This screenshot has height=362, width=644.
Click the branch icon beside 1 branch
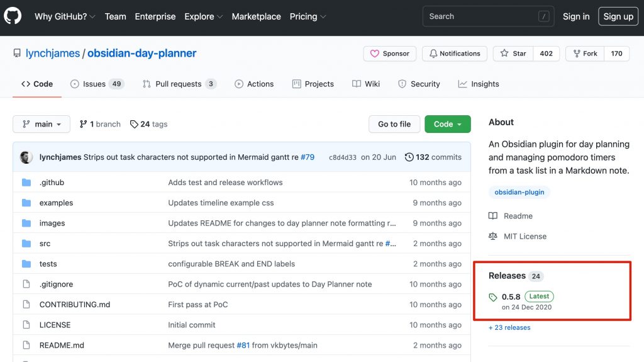tap(84, 124)
